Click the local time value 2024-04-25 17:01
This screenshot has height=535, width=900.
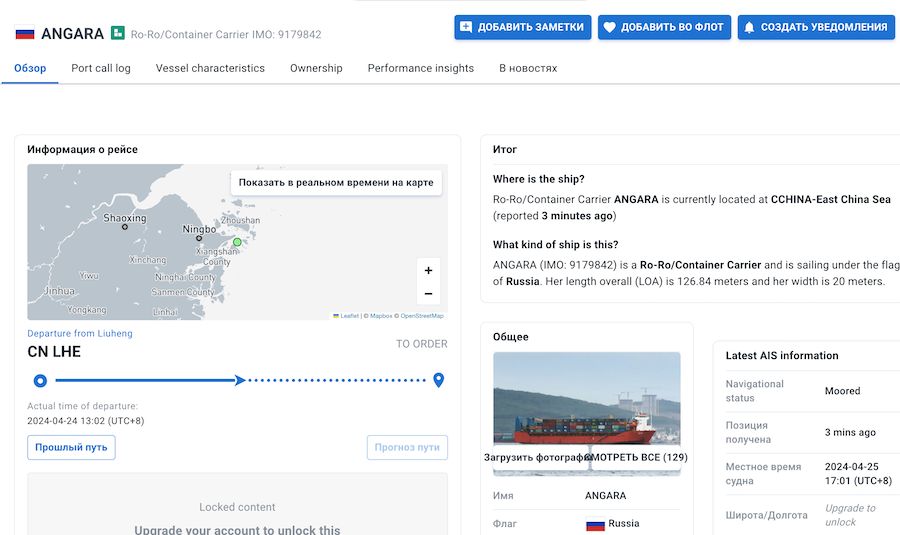point(859,474)
